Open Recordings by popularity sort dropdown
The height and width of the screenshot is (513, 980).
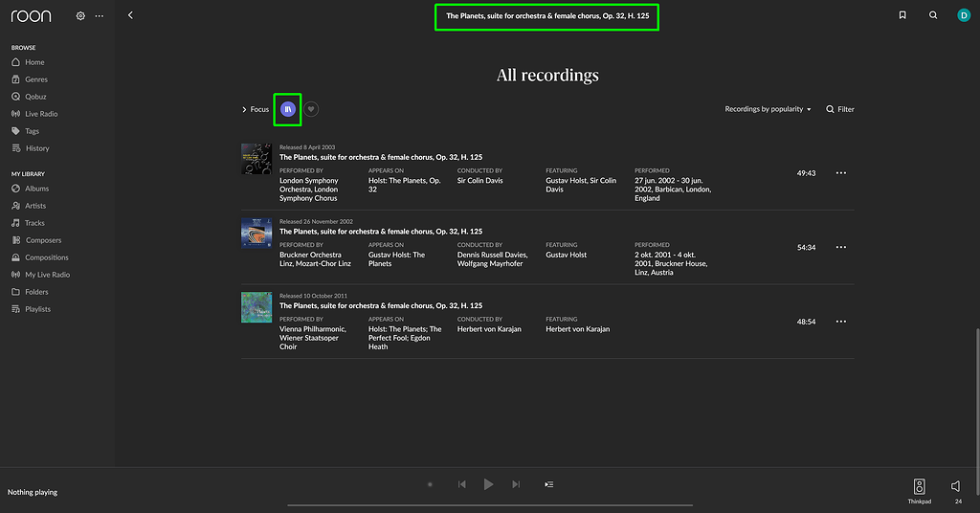pyautogui.click(x=768, y=109)
